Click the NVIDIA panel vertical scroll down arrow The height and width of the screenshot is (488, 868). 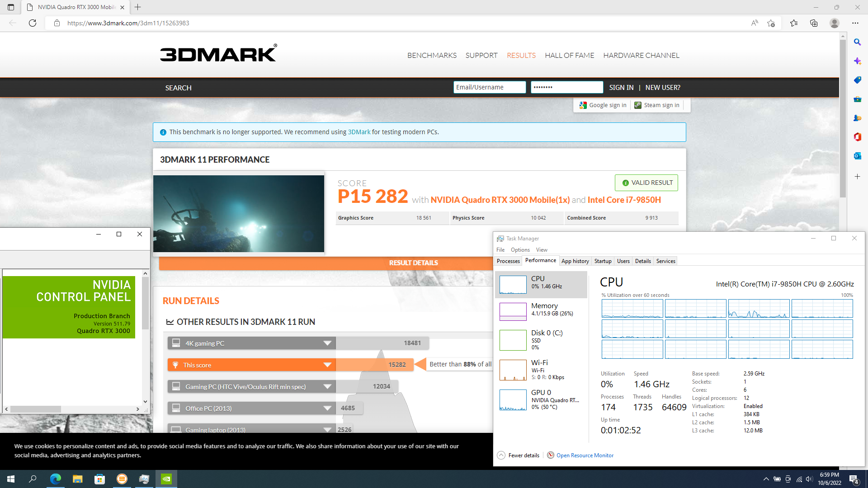click(x=145, y=401)
